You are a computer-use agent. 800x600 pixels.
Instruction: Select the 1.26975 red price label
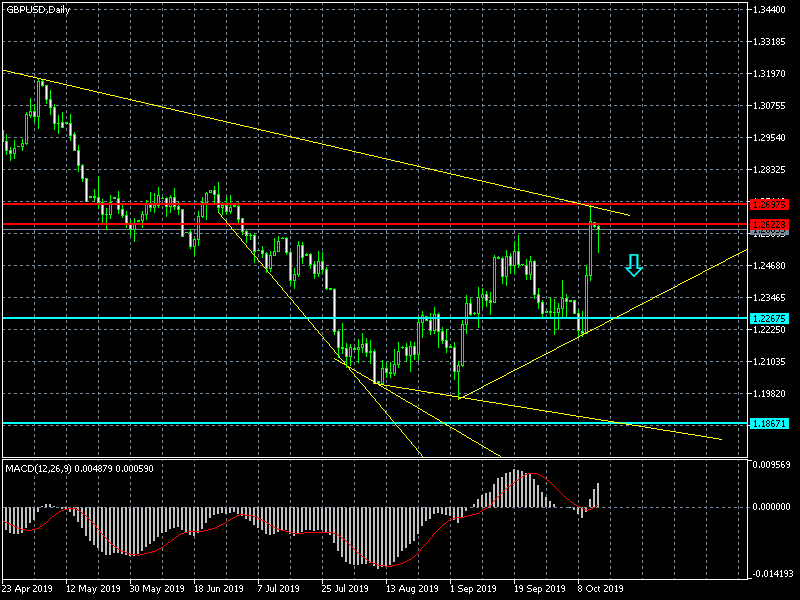[x=769, y=204]
